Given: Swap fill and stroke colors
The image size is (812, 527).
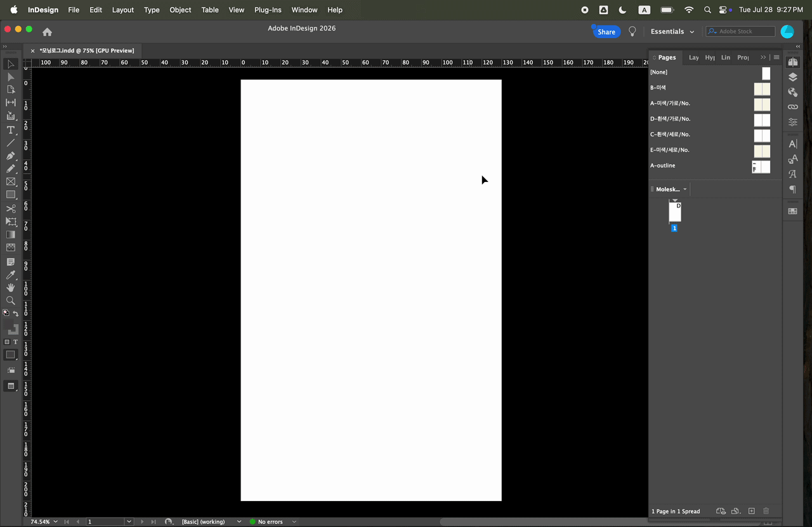Looking at the screenshot, I should pos(16,313).
